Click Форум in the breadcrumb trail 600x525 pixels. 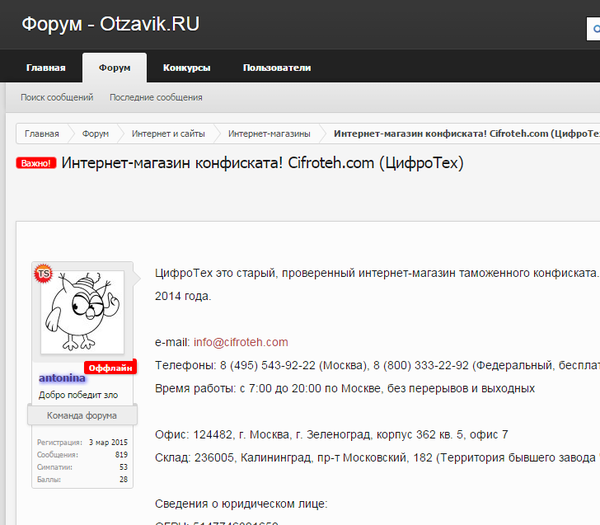click(96, 133)
